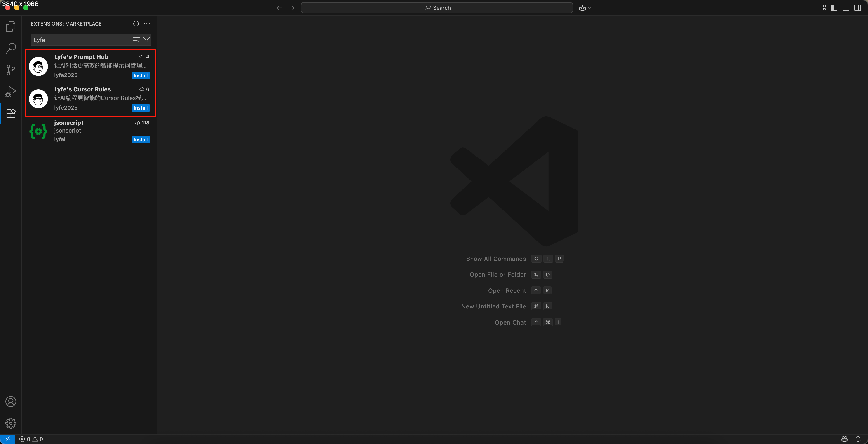Clear extensions search results icon
This screenshot has height=444, width=868.
[x=136, y=40]
